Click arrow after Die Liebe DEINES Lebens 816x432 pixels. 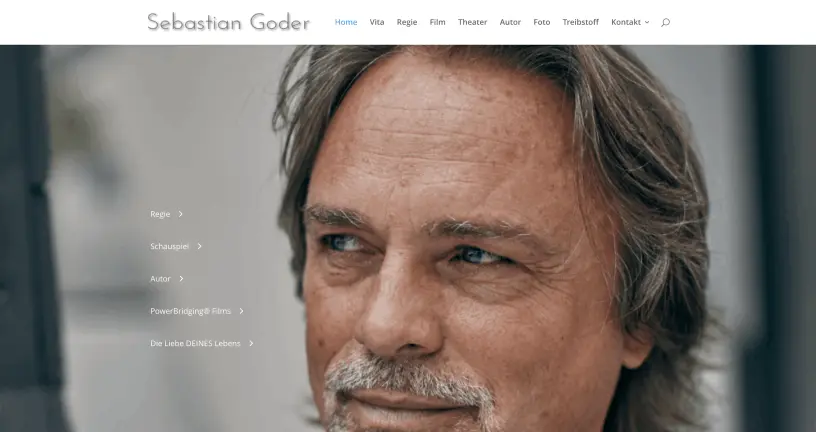251,344
